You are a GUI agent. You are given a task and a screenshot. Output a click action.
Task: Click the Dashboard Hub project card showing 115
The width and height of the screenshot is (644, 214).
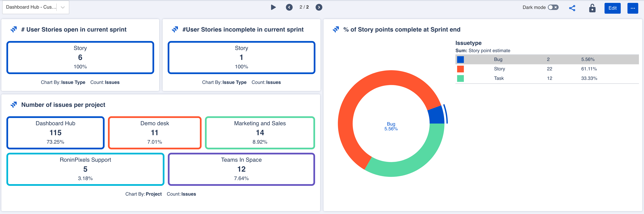click(55, 133)
